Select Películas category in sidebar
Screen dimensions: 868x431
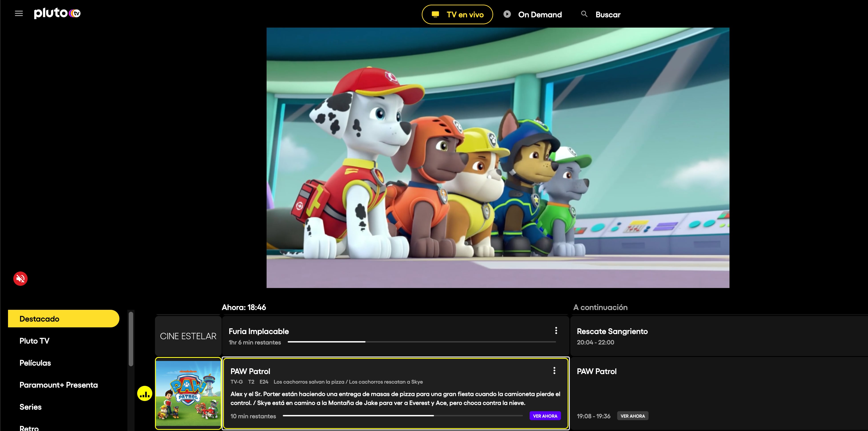coord(35,363)
